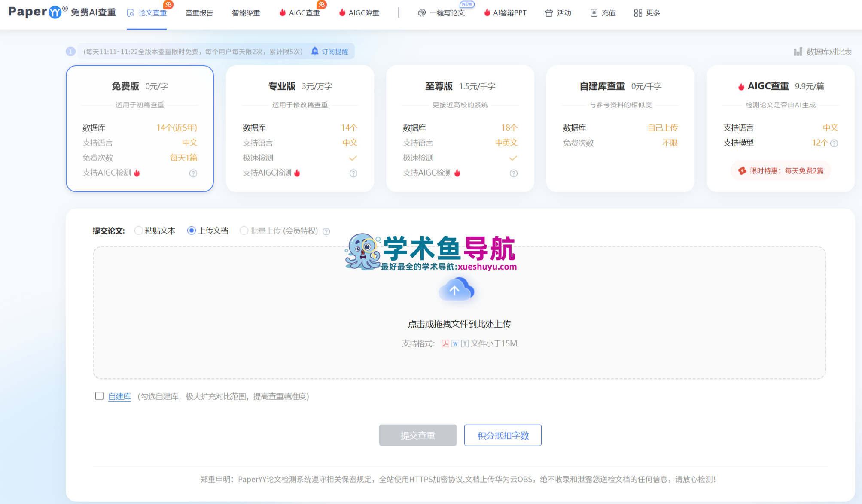The width and height of the screenshot is (862, 504).
Task: Open the 自建库 link
Action: 119,396
